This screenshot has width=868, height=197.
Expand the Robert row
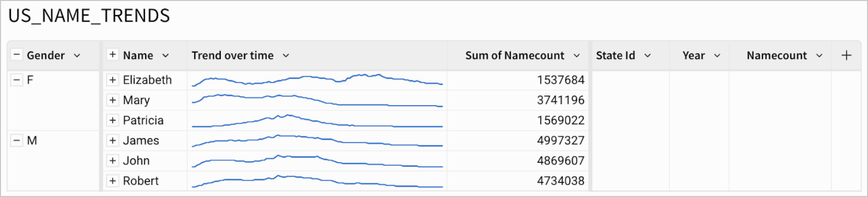(x=113, y=181)
